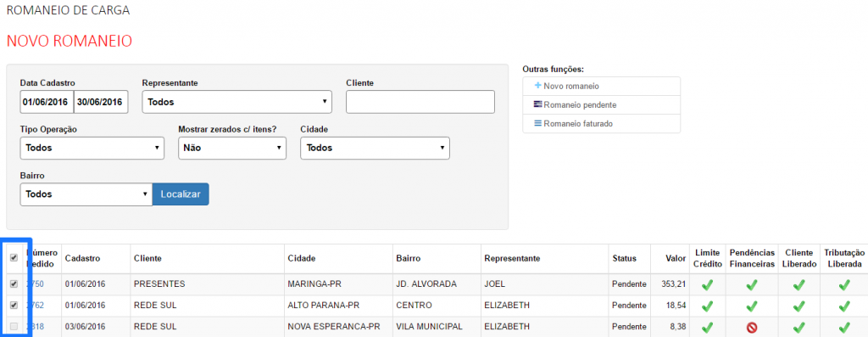Open Romaneio pendente list item
Screen dimensions: 868x337
pyautogui.click(x=601, y=104)
